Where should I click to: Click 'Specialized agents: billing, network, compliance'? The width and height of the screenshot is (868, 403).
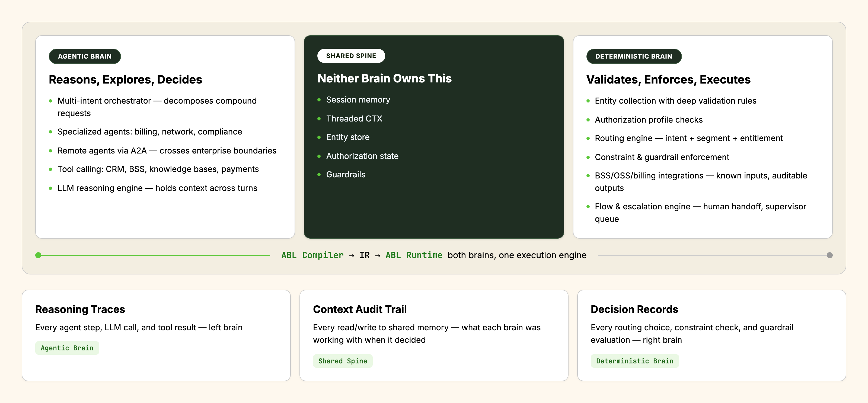(150, 132)
